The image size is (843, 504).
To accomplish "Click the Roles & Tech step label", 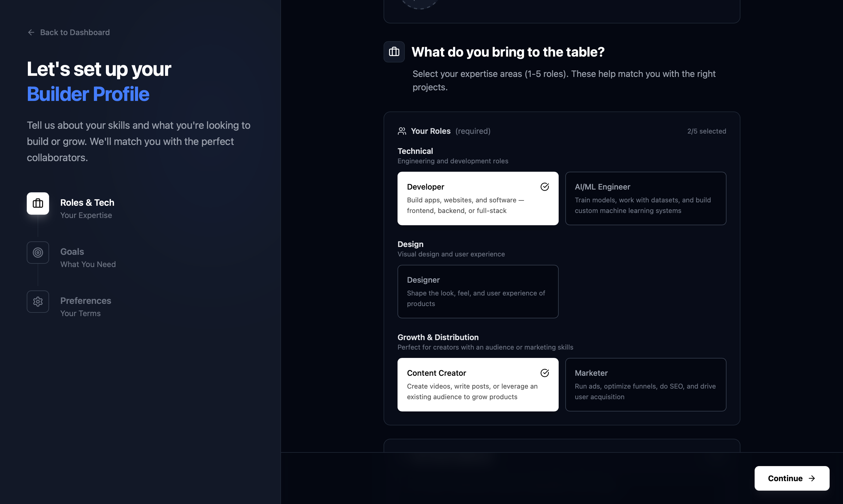I will [x=87, y=202].
